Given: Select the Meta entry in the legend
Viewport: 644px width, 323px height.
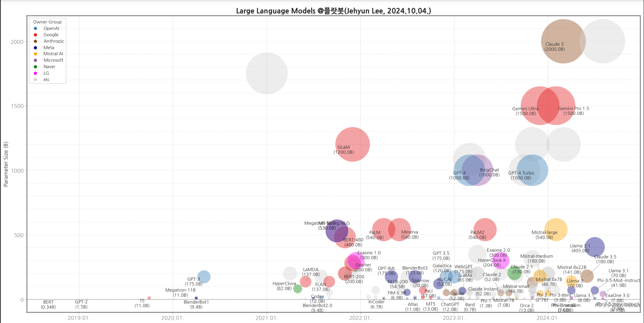Looking at the screenshot, I should coord(45,48).
